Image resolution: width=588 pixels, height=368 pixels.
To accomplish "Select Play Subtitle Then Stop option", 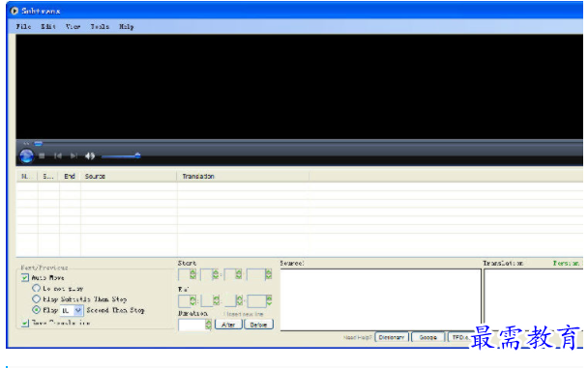I will pos(36,298).
